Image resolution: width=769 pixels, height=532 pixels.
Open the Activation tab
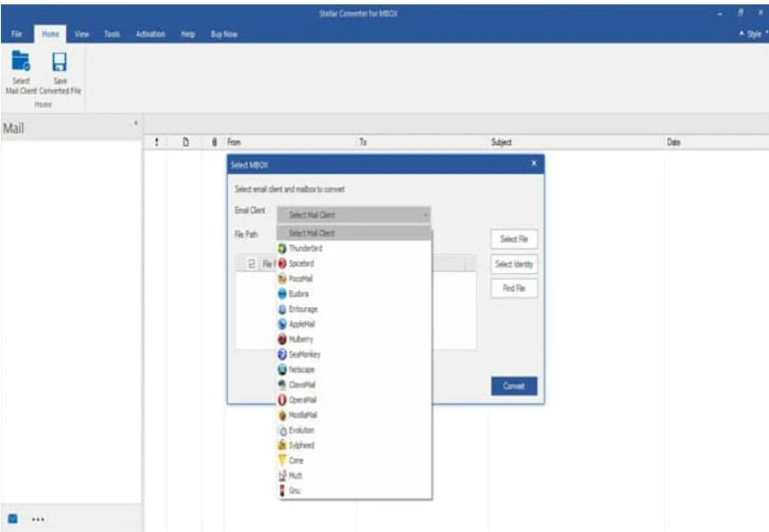pyautogui.click(x=150, y=34)
